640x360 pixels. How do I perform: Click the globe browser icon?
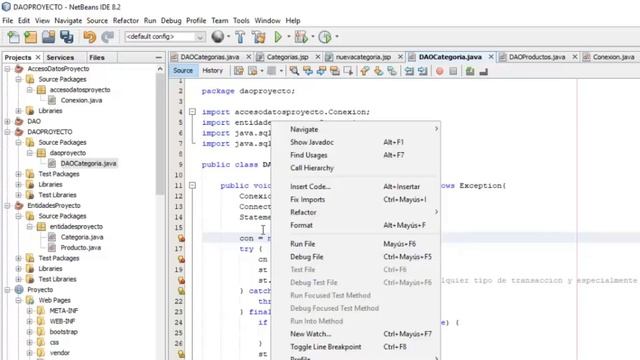click(218, 37)
